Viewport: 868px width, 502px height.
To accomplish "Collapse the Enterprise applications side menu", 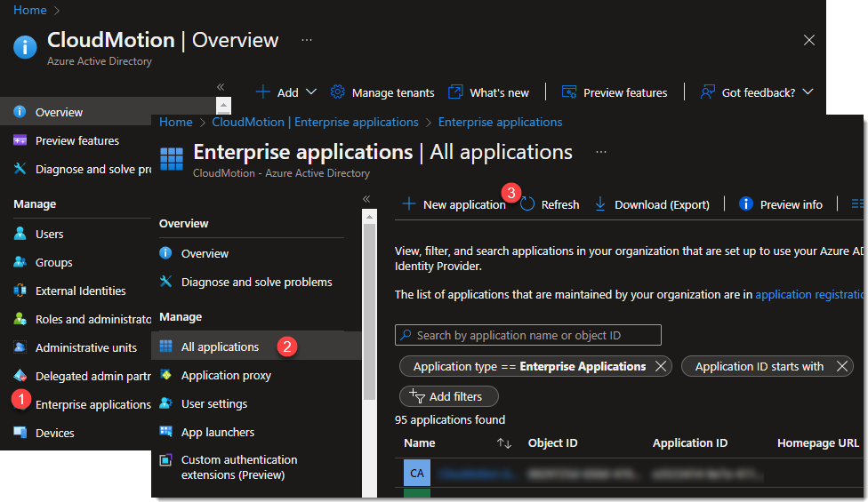I will (x=366, y=199).
